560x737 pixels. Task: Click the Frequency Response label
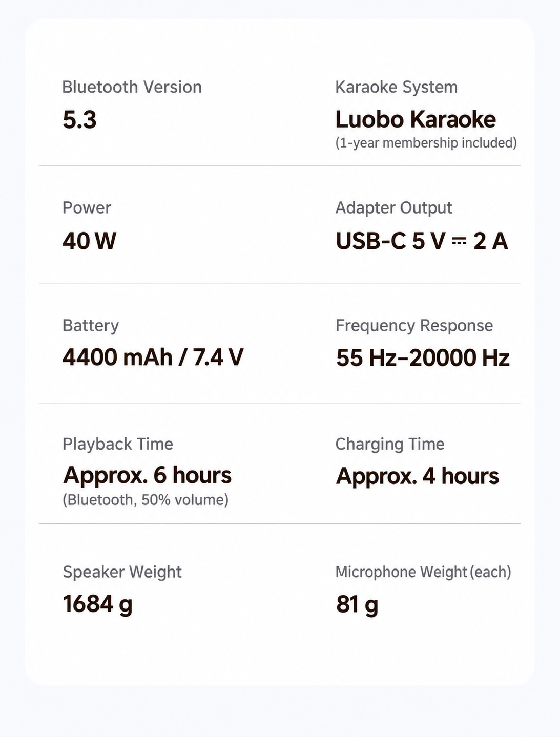coord(414,326)
